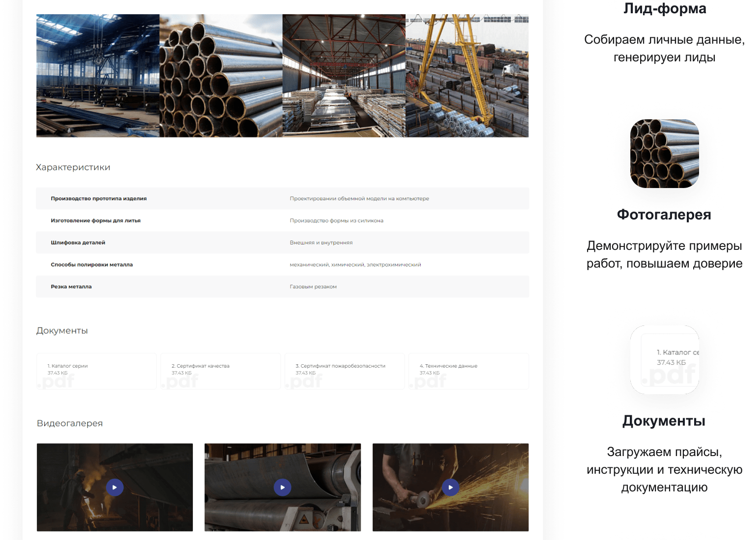Open the stacked steel pipes gallery photo
The image size is (756, 540).
pyautogui.click(x=221, y=76)
